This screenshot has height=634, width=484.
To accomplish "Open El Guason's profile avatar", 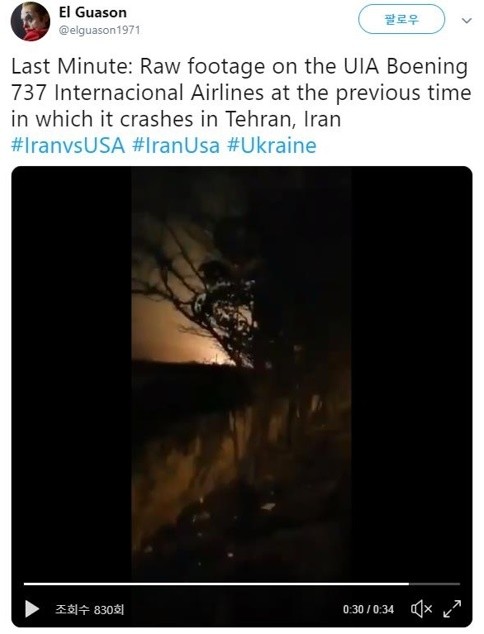I will tap(30, 21).
